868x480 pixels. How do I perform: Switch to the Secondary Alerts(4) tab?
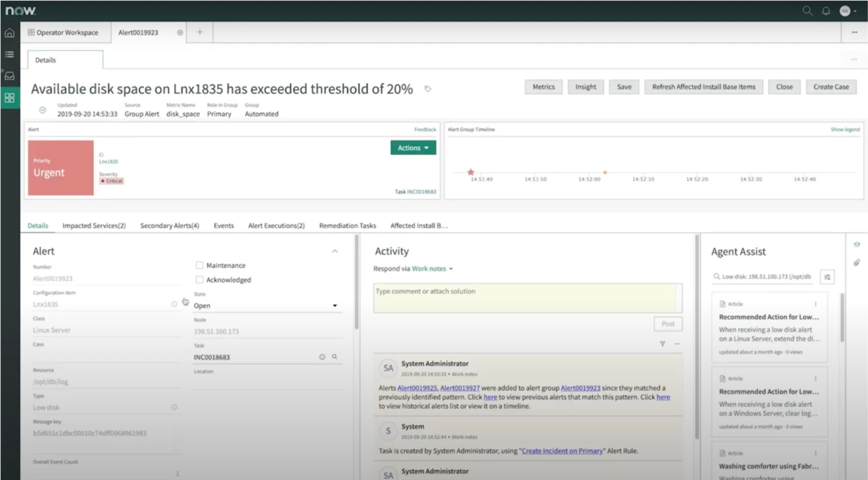(169, 225)
